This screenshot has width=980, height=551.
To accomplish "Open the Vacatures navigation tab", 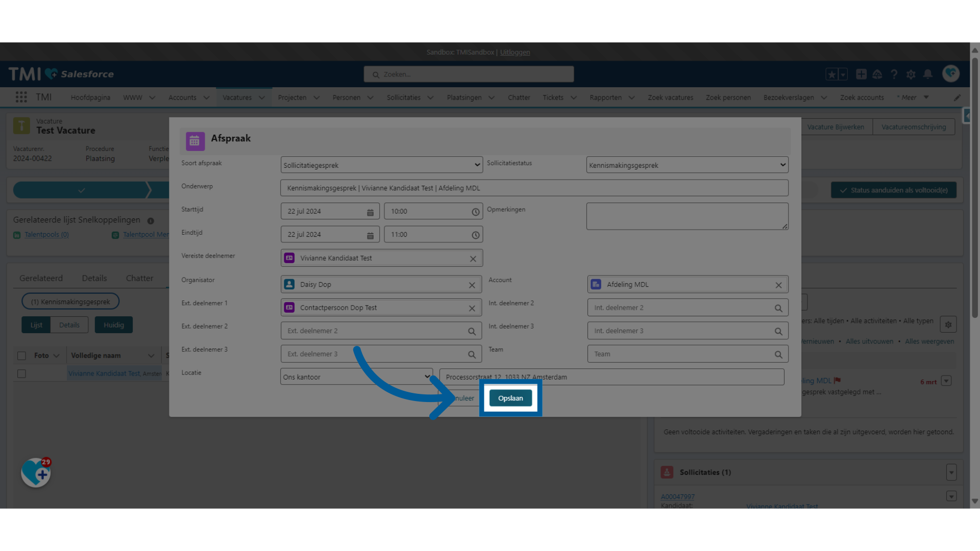I will (x=237, y=97).
